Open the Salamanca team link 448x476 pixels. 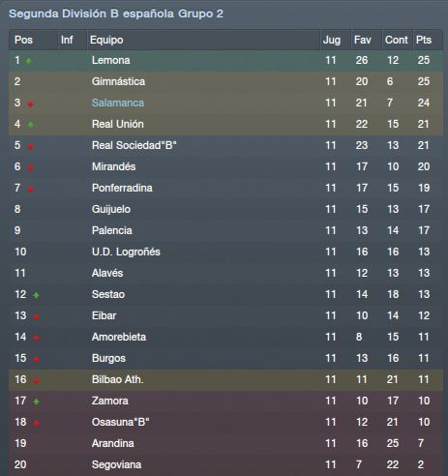(118, 103)
